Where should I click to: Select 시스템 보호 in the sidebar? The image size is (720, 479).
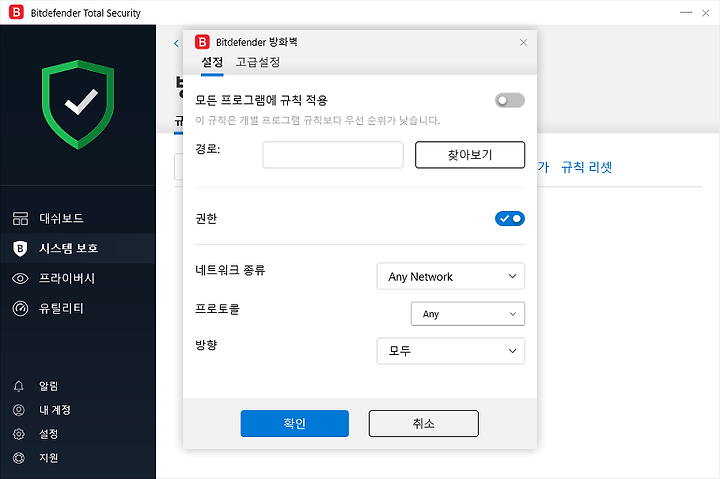[x=78, y=248]
